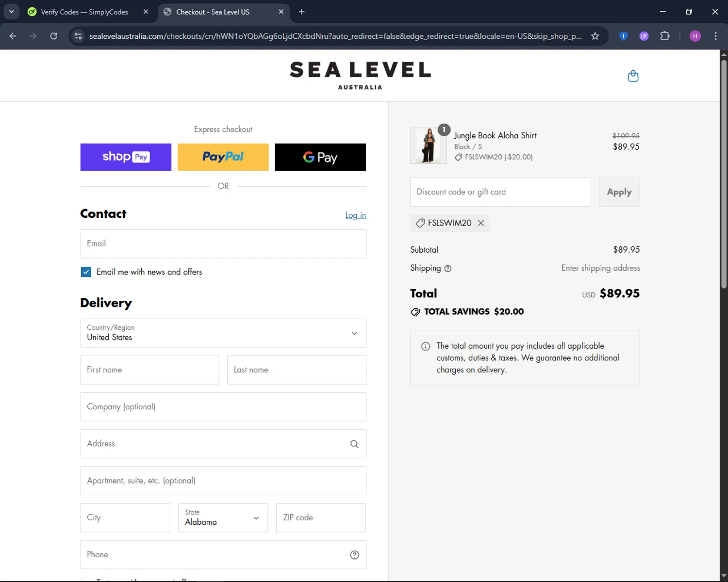Screen dimensions: 728x582
Task: Pay with Shop Pay button
Action: coord(126,157)
